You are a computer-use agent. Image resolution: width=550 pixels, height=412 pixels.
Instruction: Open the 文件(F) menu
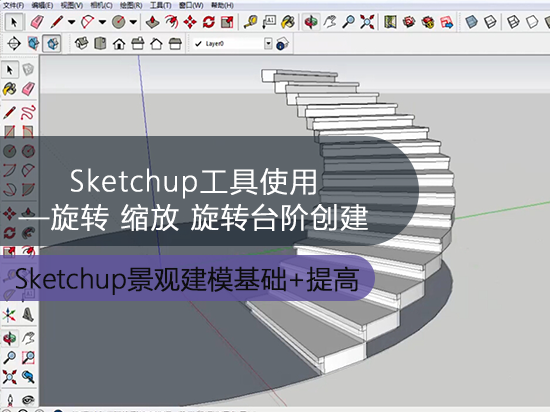point(13,5)
